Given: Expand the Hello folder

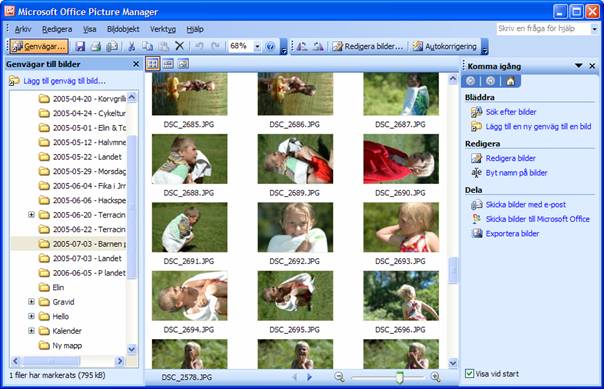Looking at the screenshot, I should point(31,316).
